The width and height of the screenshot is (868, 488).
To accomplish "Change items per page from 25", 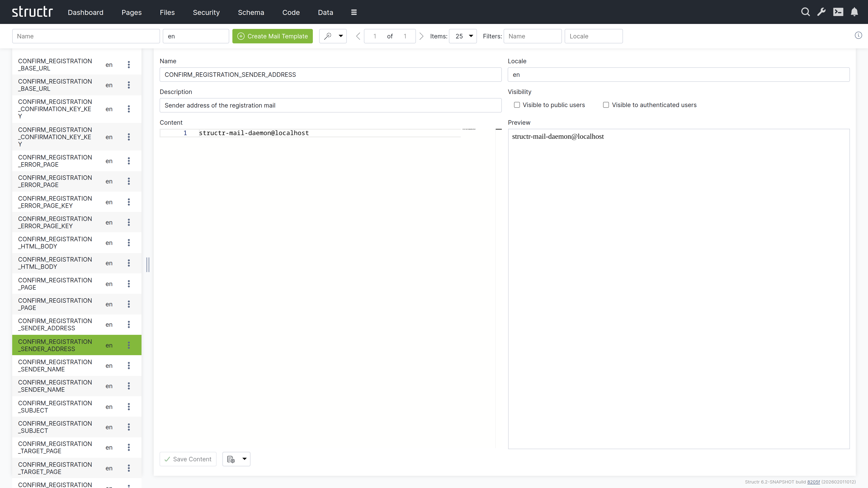I will point(463,36).
